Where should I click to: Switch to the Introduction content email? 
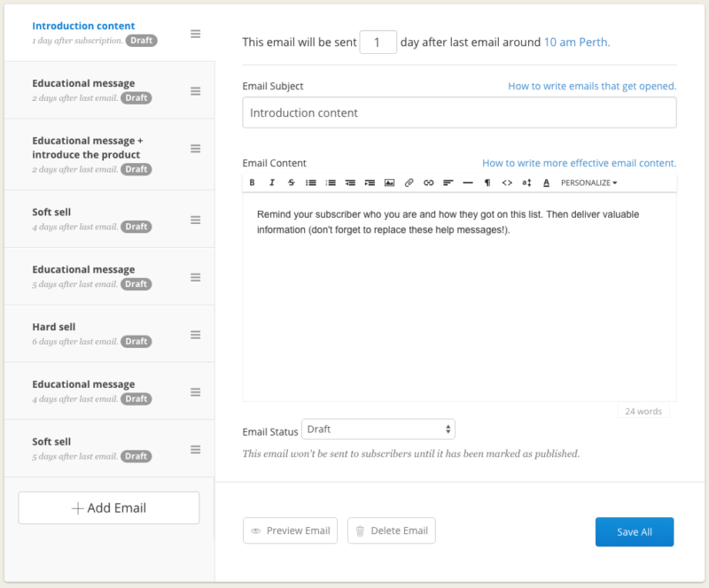point(83,26)
